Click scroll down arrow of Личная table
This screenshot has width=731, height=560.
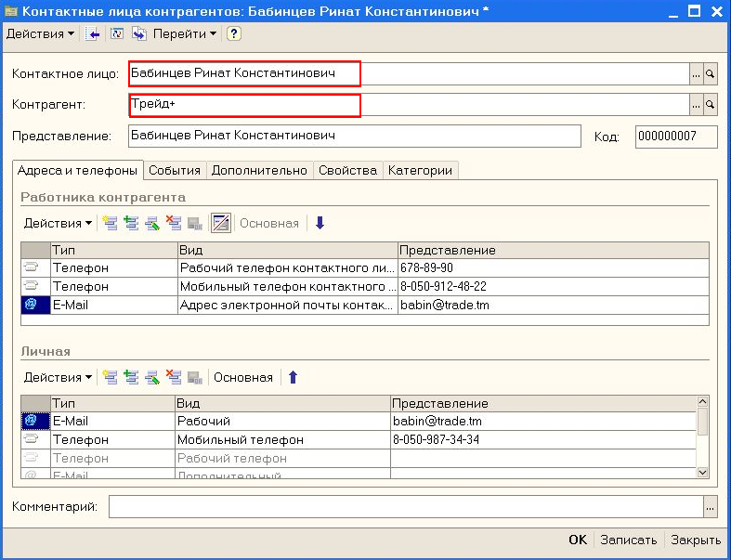[x=703, y=473]
